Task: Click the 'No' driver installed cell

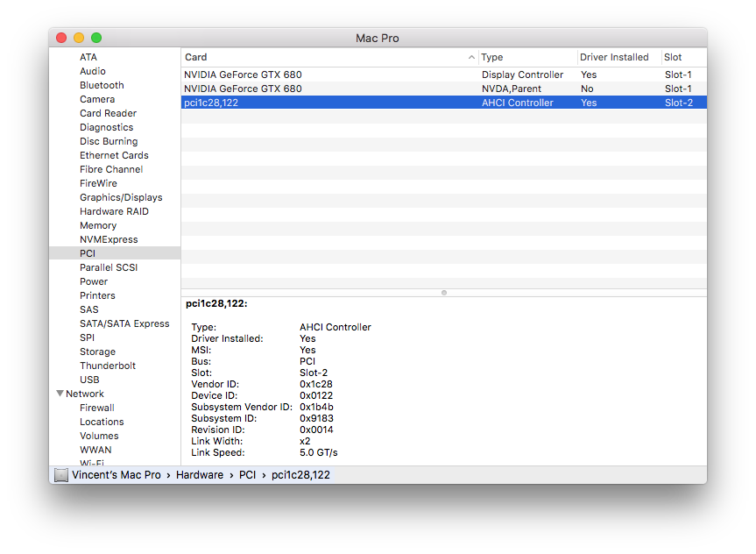Action: coord(587,89)
